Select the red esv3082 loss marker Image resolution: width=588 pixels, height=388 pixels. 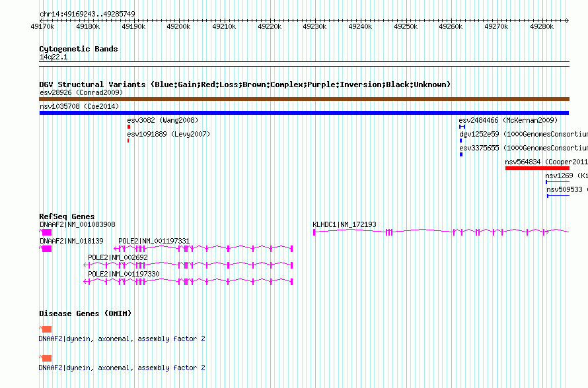tap(129, 127)
